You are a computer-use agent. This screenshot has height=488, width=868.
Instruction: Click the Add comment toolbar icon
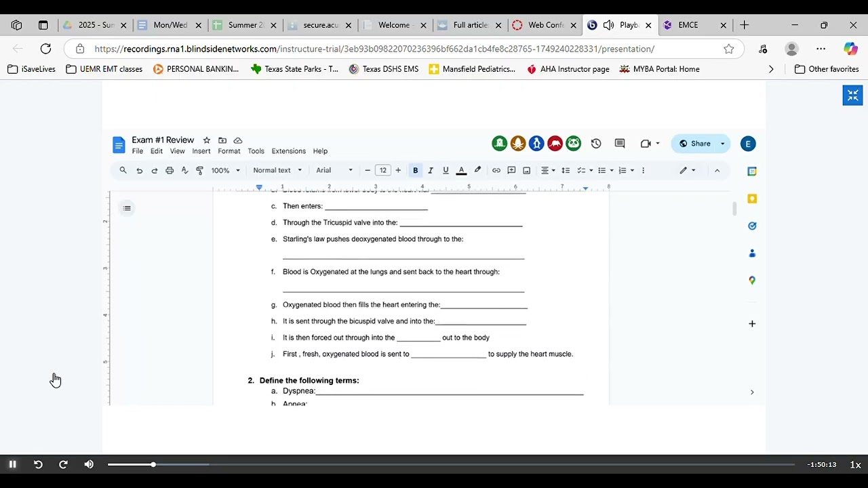point(511,170)
